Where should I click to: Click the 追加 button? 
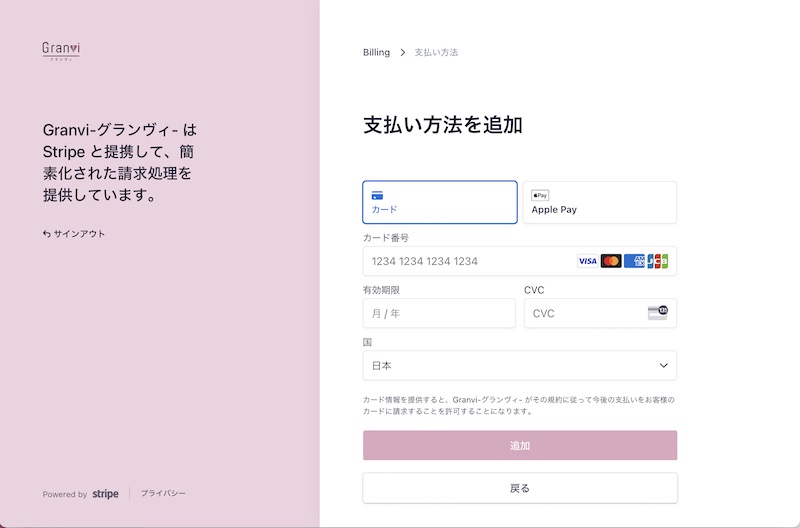[520, 445]
